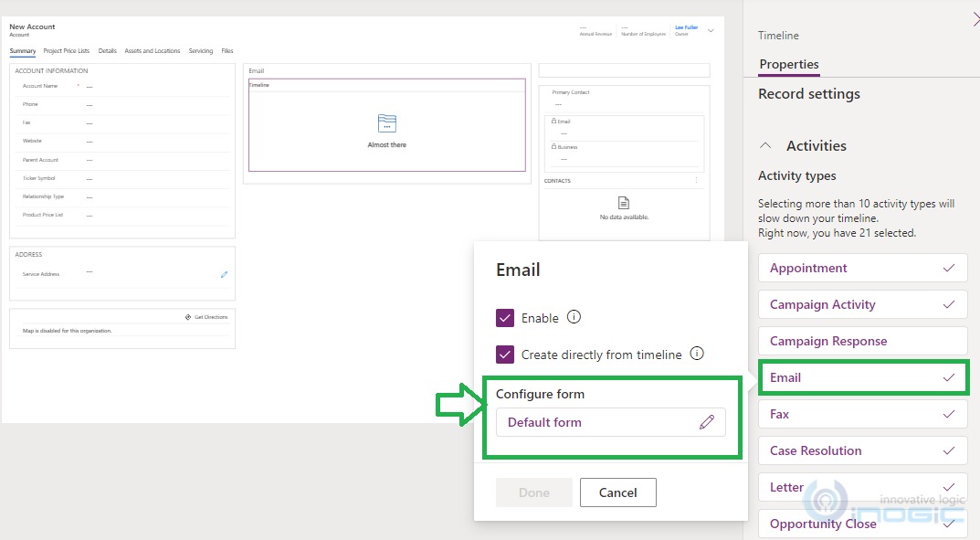Click the Timeline folder icon above Almost there
The height and width of the screenshot is (540, 980).
(x=387, y=124)
